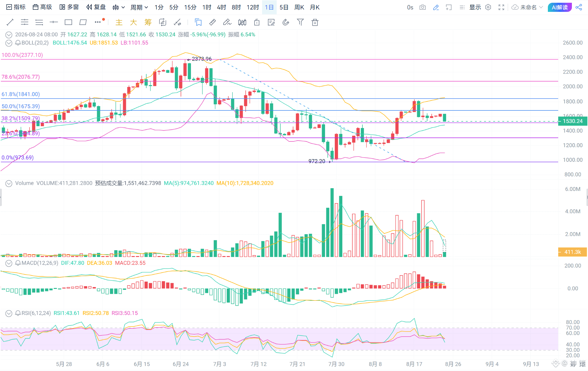
Task: Take a chart screenshot with camera icon
Action: [x=423, y=7]
